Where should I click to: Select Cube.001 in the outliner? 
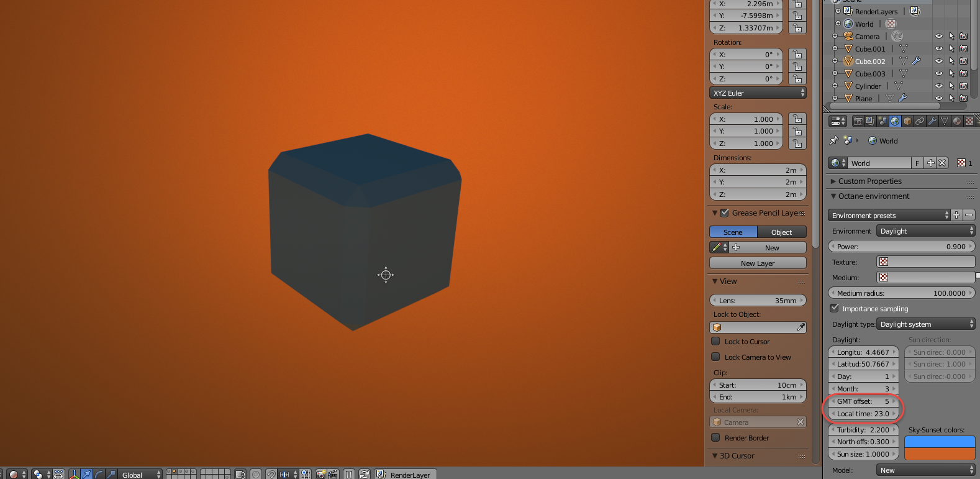tap(870, 49)
